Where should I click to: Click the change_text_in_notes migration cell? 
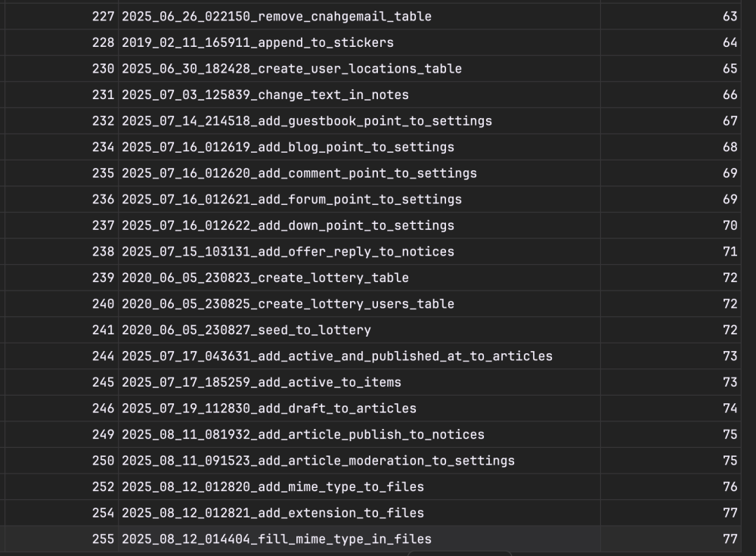pyautogui.click(x=265, y=95)
